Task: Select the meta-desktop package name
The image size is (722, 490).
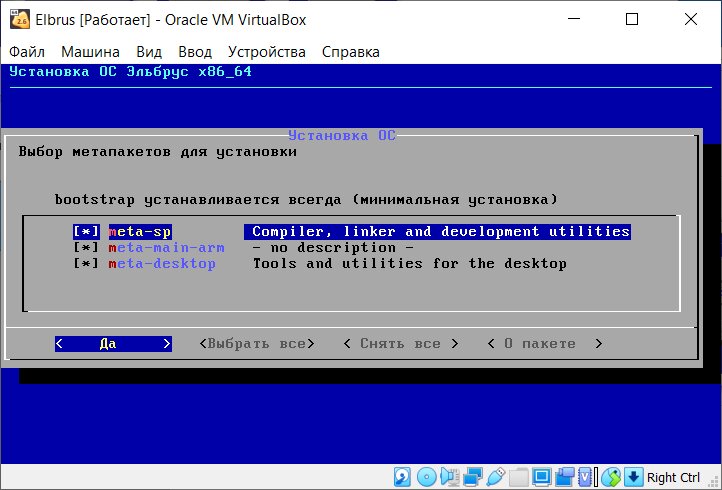Action: tap(162, 263)
